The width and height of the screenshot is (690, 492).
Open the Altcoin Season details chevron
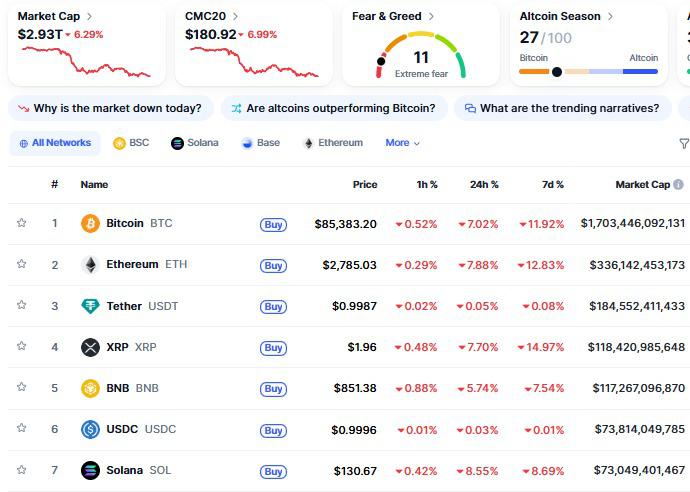[611, 17]
